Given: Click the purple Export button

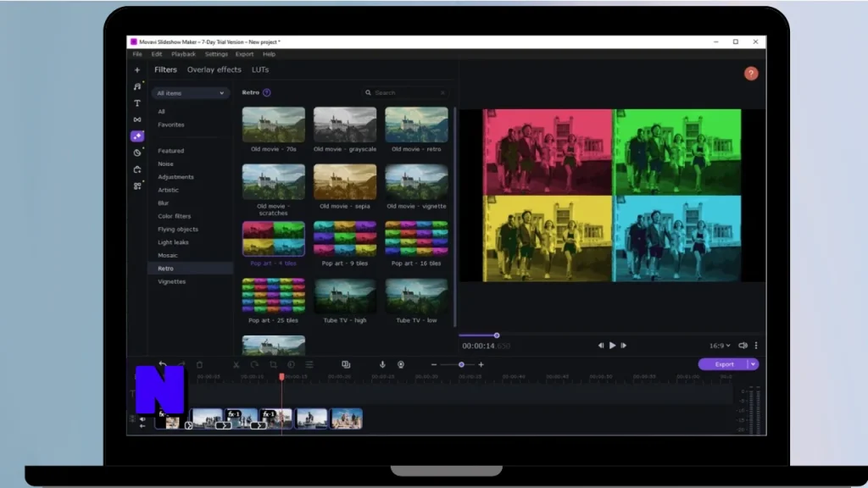Looking at the screenshot, I should pos(724,364).
